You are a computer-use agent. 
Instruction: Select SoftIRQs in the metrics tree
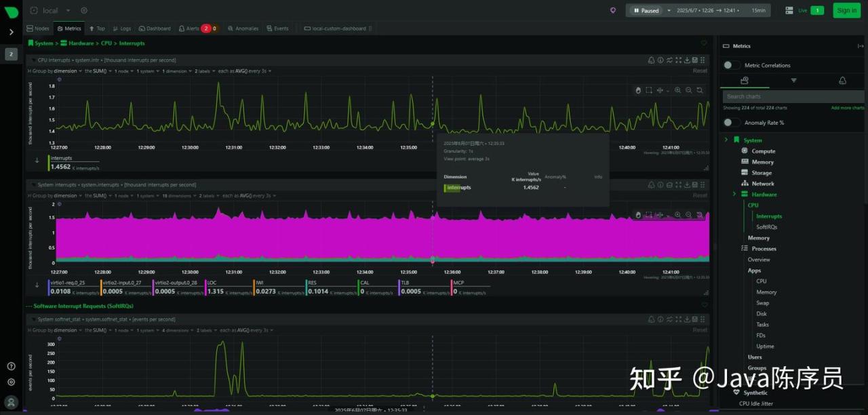pos(767,227)
